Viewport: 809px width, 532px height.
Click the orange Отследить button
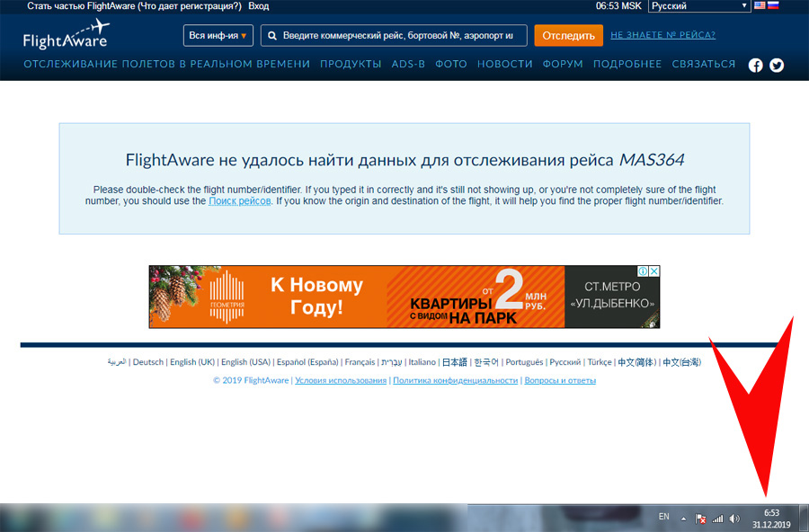569,36
